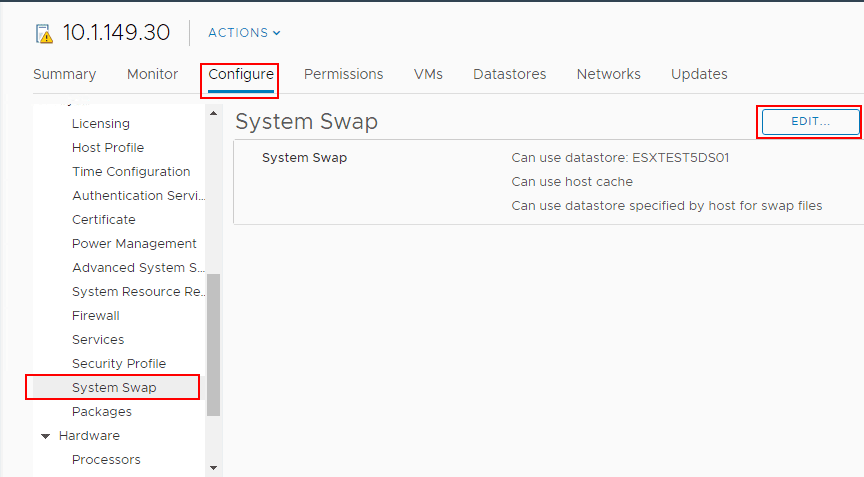The height and width of the screenshot is (477, 864).
Task: Select Security Profile in the sidebar
Action: [x=119, y=364]
